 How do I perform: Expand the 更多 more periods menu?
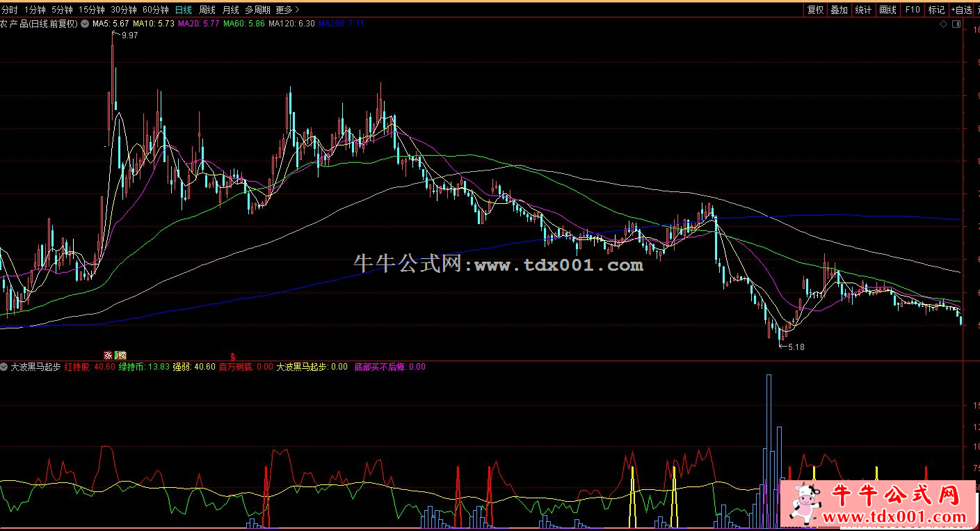click(x=287, y=10)
